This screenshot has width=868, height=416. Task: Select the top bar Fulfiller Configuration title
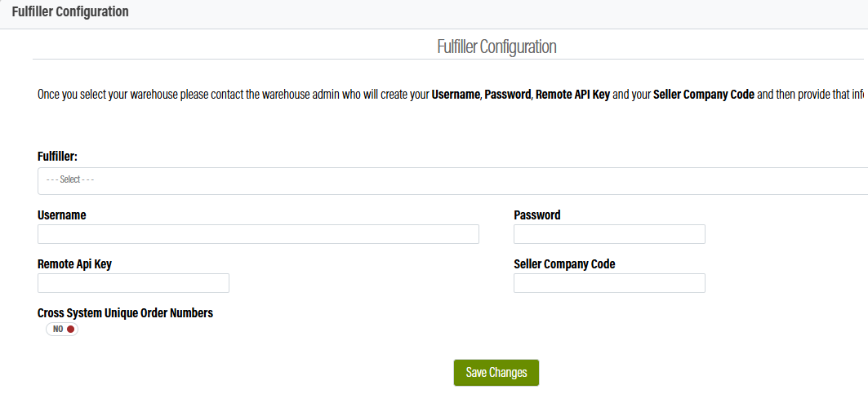click(69, 11)
